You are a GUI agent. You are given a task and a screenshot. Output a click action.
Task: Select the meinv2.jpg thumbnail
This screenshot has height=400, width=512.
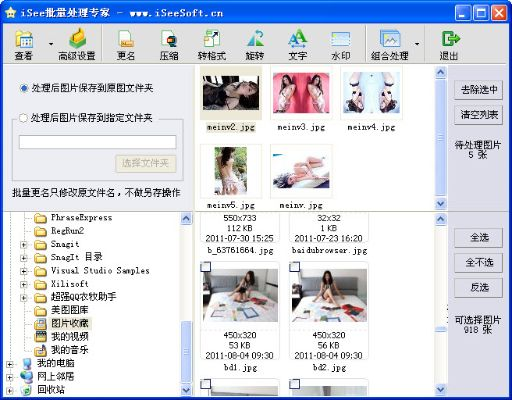(x=231, y=93)
